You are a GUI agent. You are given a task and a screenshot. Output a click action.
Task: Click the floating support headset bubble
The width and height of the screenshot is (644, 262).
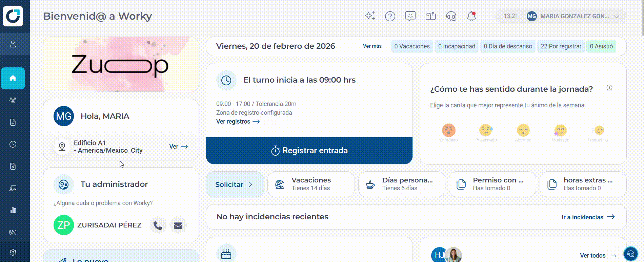631,254
